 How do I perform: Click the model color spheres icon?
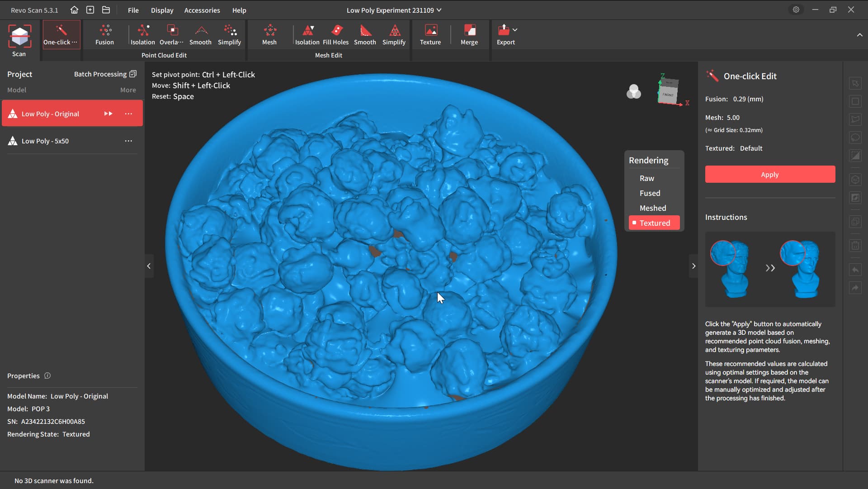coord(634,92)
